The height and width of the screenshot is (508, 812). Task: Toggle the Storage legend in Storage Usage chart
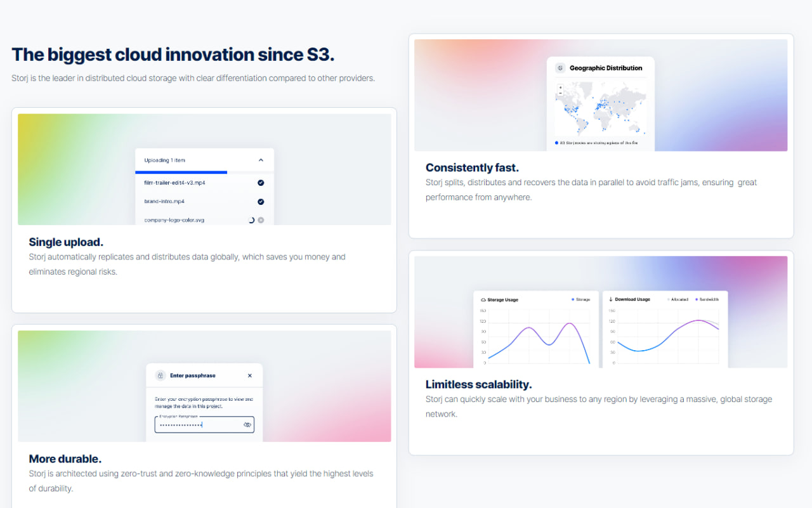pos(580,299)
